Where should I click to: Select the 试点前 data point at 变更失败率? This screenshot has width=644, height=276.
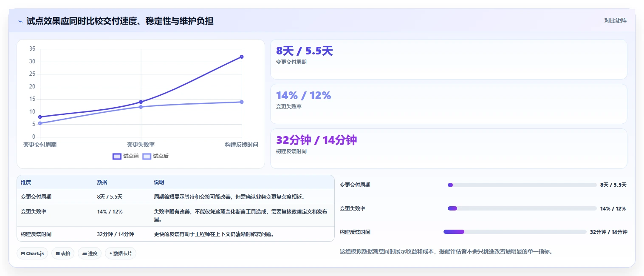click(141, 102)
